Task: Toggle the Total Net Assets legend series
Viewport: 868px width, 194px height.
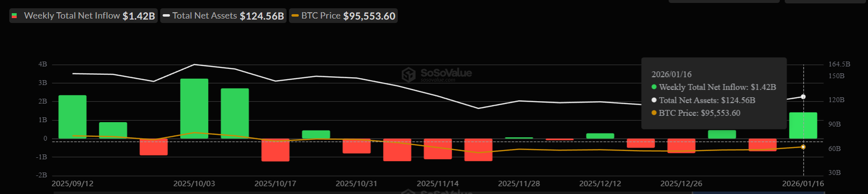Action: click(x=223, y=16)
